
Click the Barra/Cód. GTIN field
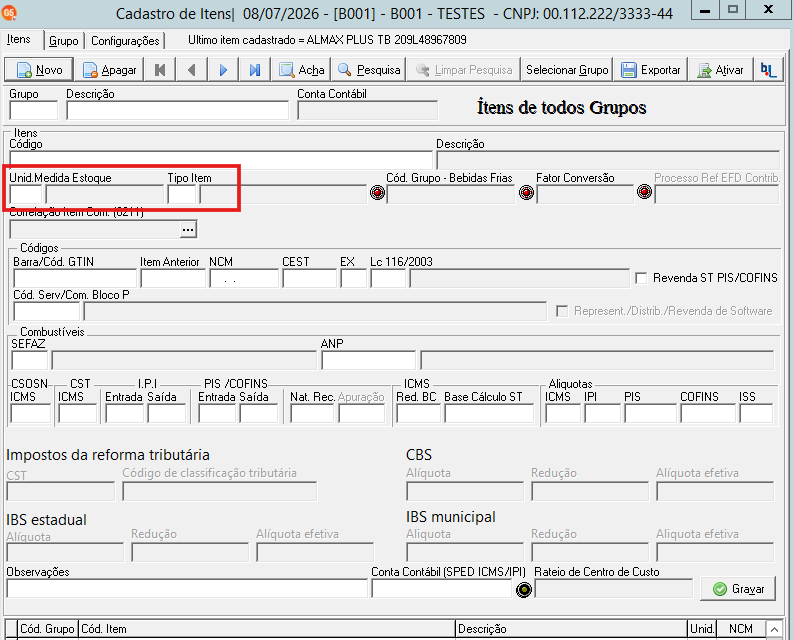tap(75, 278)
